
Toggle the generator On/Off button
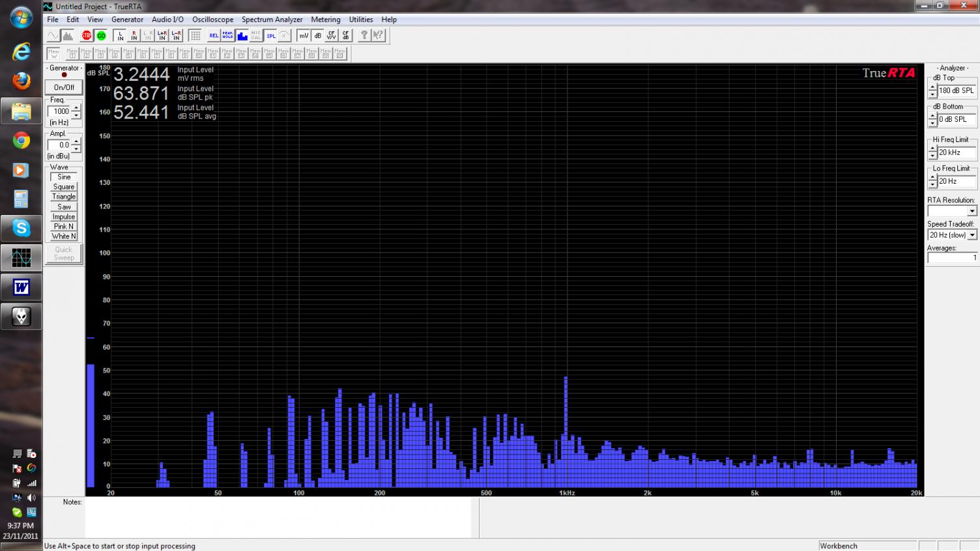point(64,87)
